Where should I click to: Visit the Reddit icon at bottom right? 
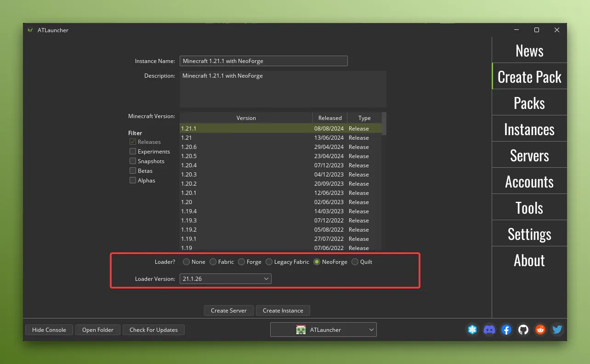pyautogui.click(x=540, y=330)
